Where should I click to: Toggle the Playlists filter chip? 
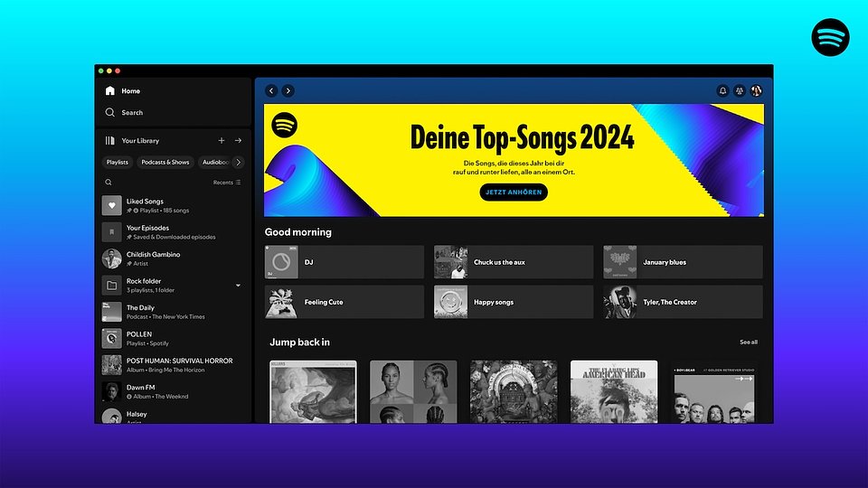coord(118,163)
